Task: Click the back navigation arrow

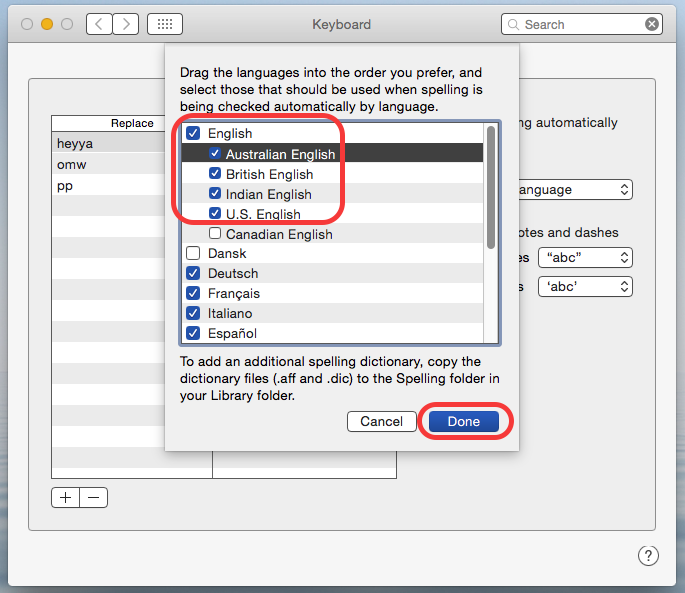Action: pos(99,24)
